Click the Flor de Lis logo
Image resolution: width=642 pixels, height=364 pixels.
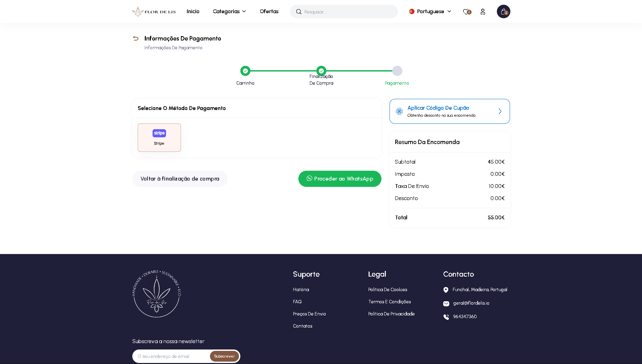154,11
